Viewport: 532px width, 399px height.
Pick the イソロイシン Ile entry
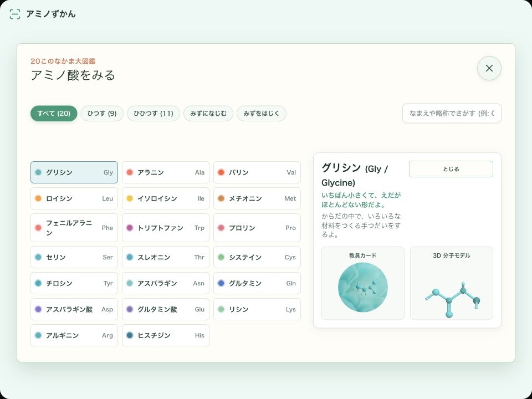click(166, 198)
